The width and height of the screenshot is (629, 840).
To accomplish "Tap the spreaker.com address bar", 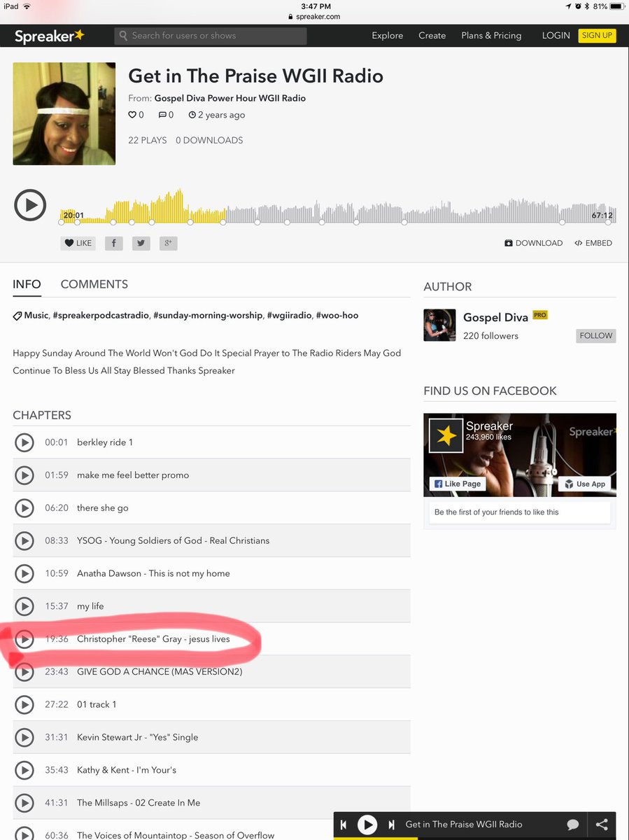I will (314, 17).
